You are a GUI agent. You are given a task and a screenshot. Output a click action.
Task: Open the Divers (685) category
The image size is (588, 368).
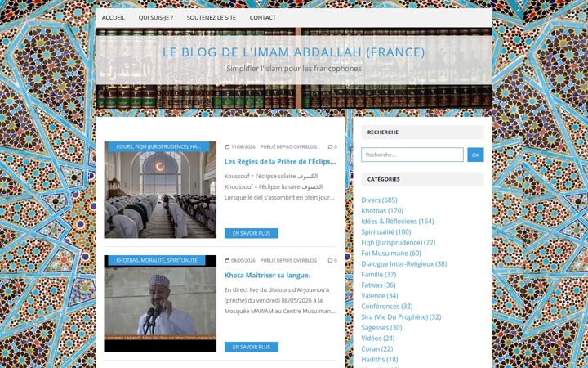(379, 200)
